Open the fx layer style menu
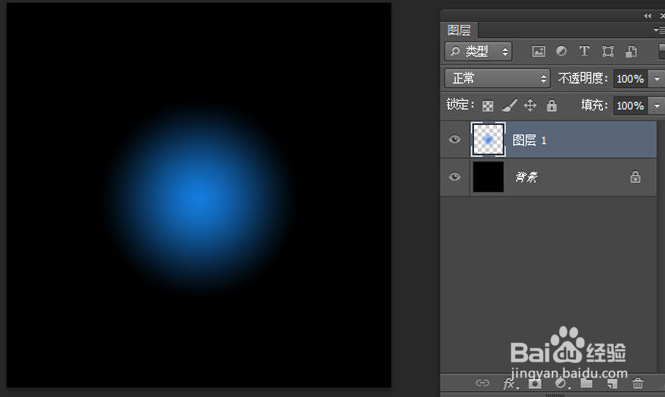The height and width of the screenshot is (397, 665). pyautogui.click(x=510, y=383)
